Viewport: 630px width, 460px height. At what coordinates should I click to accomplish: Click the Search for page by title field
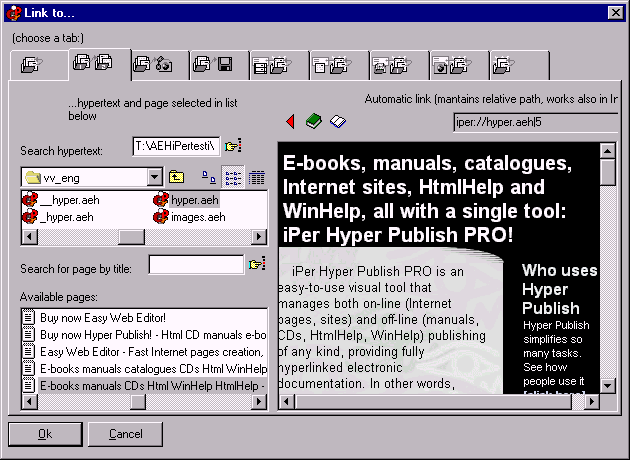click(x=196, y=265)
